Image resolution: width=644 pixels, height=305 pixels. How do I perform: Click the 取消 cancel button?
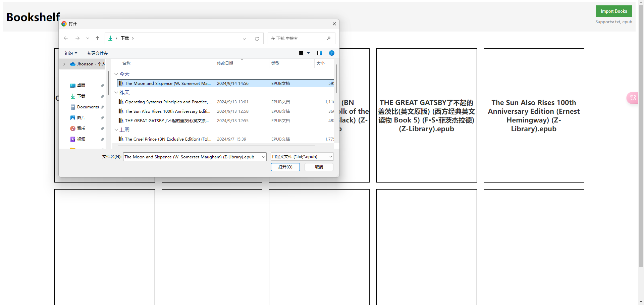[x=319, y=167]
